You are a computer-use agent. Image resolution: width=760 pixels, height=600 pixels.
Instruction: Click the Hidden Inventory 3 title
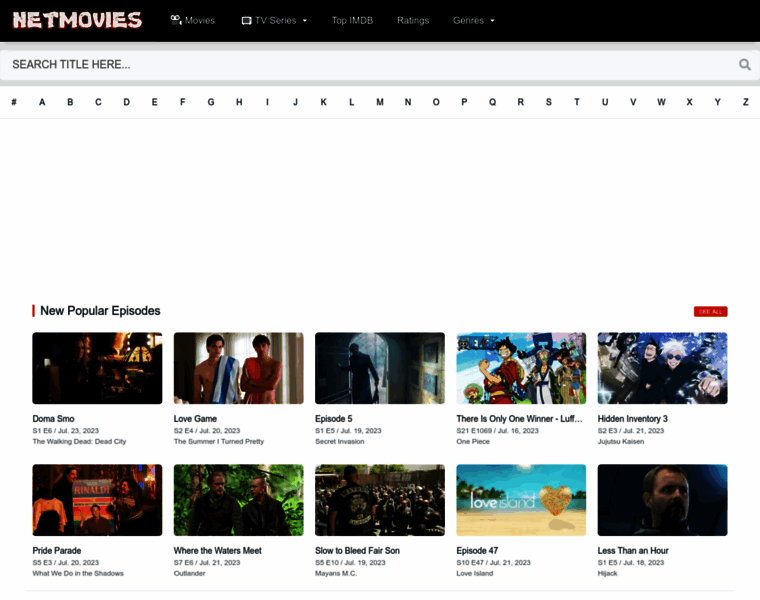pyautogui.click(x=633, y=419)
